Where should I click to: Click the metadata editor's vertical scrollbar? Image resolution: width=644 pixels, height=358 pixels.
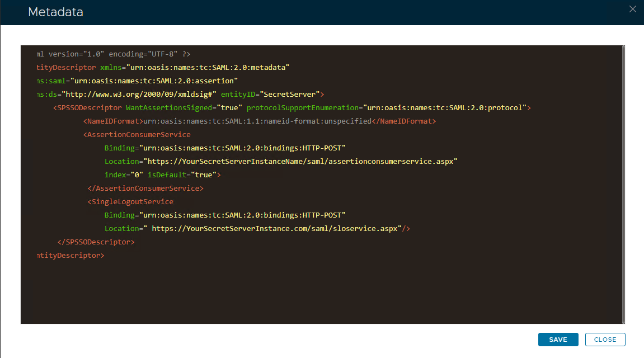[624, 184]
